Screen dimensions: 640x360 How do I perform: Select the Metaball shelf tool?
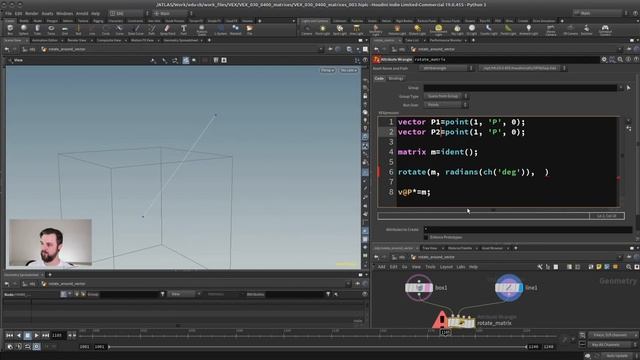[x=236, y=29]
